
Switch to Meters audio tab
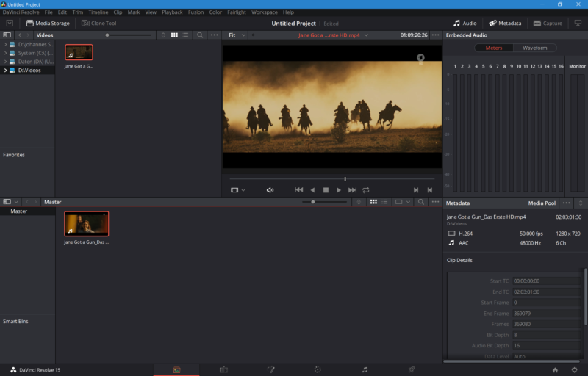493,48
